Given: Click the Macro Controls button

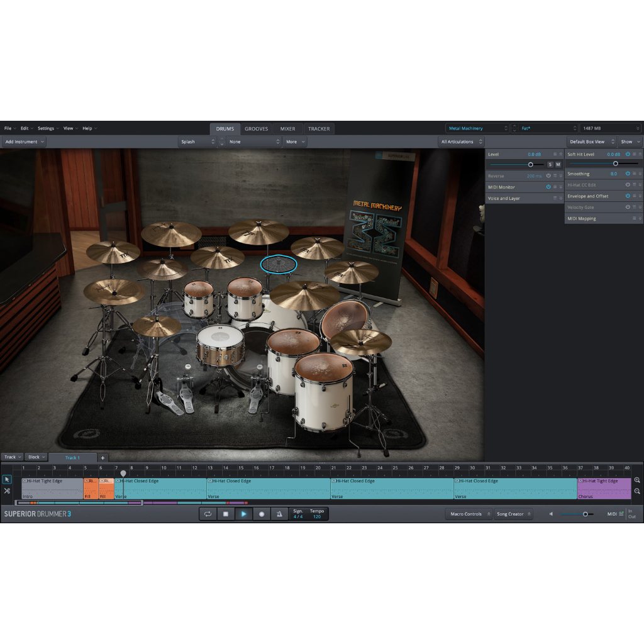Looking at the screenshot, I should (468, 514).
